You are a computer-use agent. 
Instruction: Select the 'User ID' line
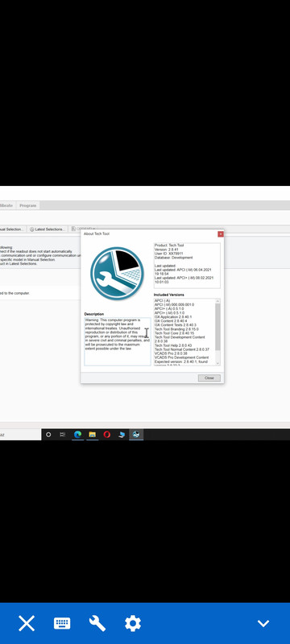click(x=168, y=254)
